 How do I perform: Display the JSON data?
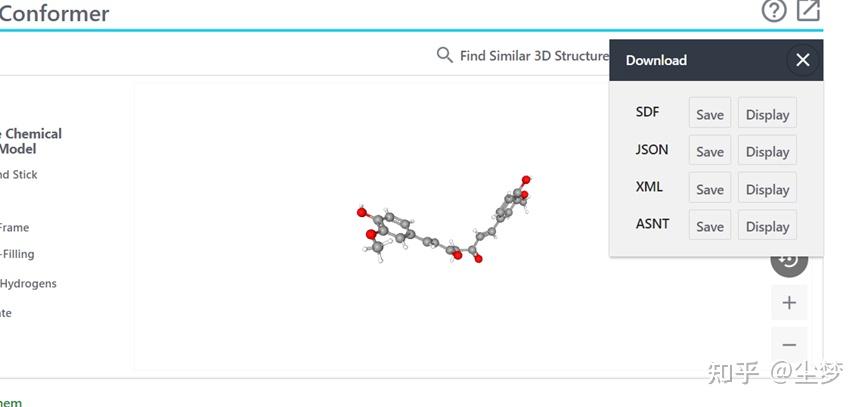click(x=767, y=151)
